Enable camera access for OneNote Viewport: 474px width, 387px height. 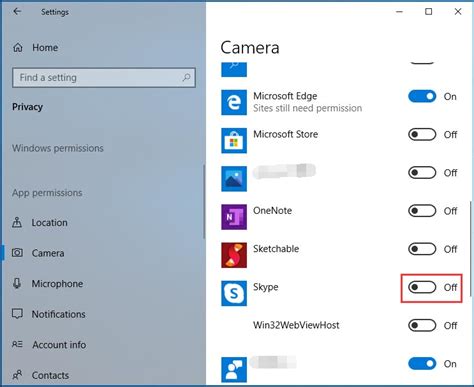tap(422, 211)
